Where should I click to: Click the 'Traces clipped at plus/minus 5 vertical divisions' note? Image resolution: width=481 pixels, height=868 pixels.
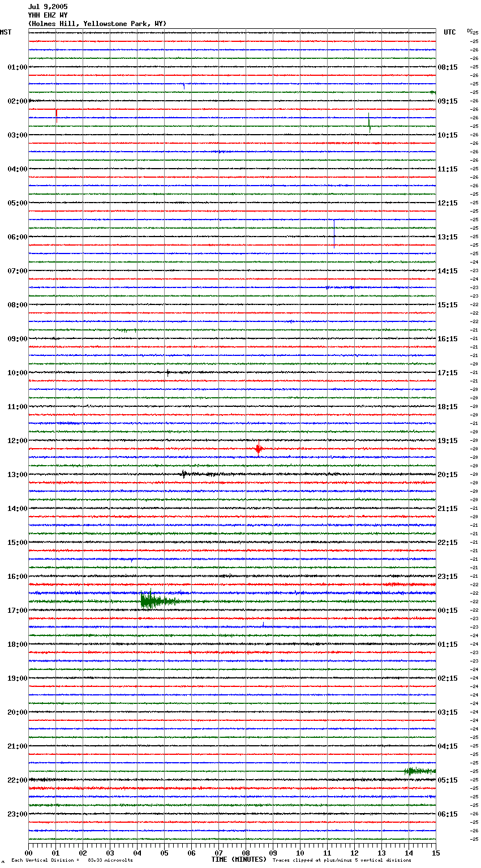click(342, 860)
